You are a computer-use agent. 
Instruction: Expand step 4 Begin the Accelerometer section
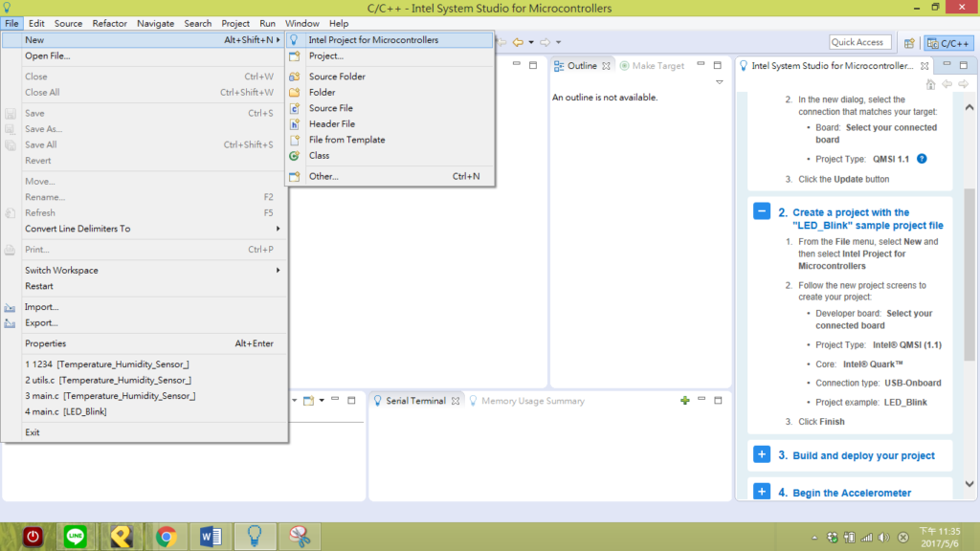point(761,492)
